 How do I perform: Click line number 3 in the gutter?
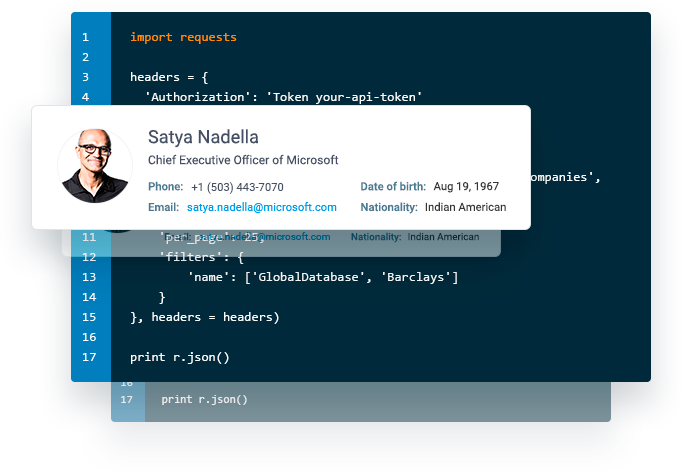(x=86, y=77)
